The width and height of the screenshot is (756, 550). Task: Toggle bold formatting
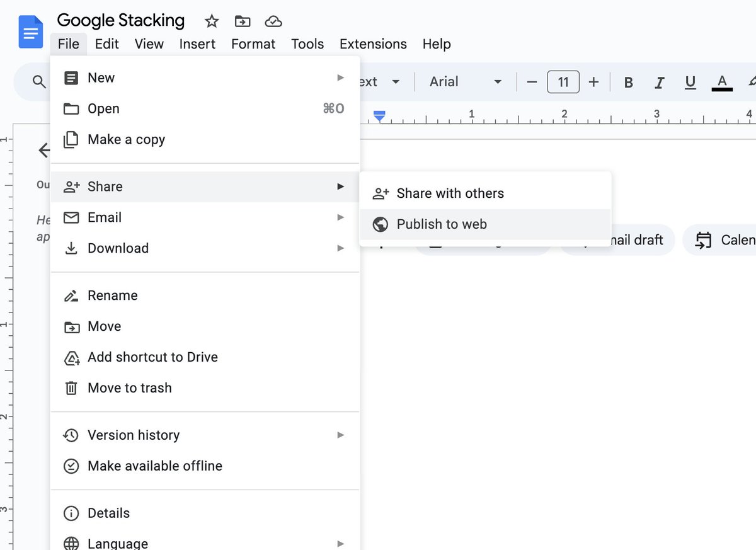(x=628, y=82)
